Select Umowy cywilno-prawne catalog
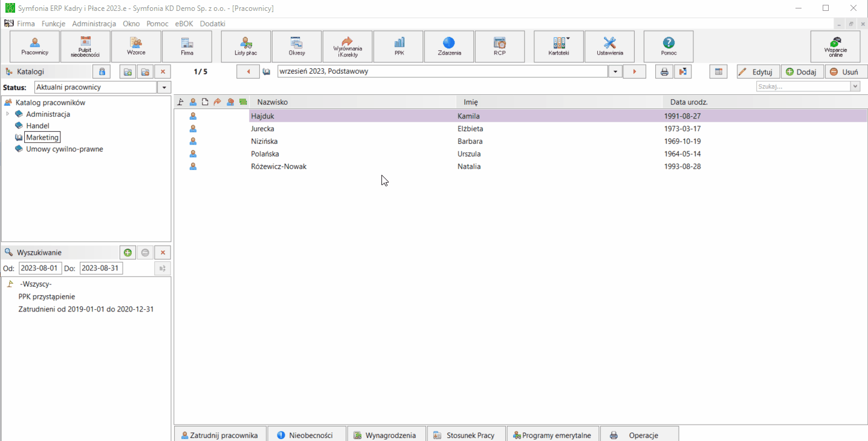This screenshot has height=441, width=868. (65, 149)
